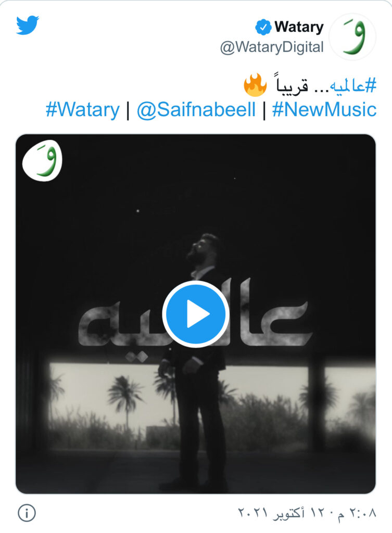Click the info icon below the video
The height and width of the screenshot is (533, 392).
click(x=27, y=513)
